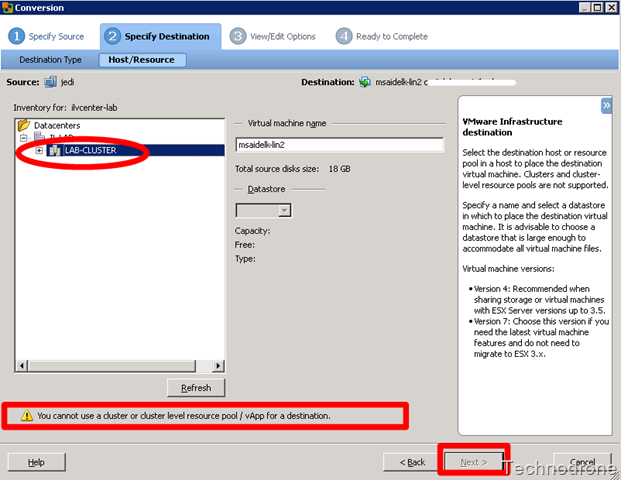Viewport: 621px width, 480px height.
Task: Click the Next button
Action: tap(474, 462)
